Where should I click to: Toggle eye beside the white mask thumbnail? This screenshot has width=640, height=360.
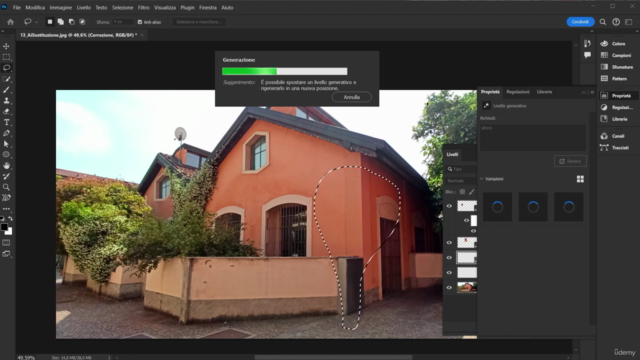(467, 220)
